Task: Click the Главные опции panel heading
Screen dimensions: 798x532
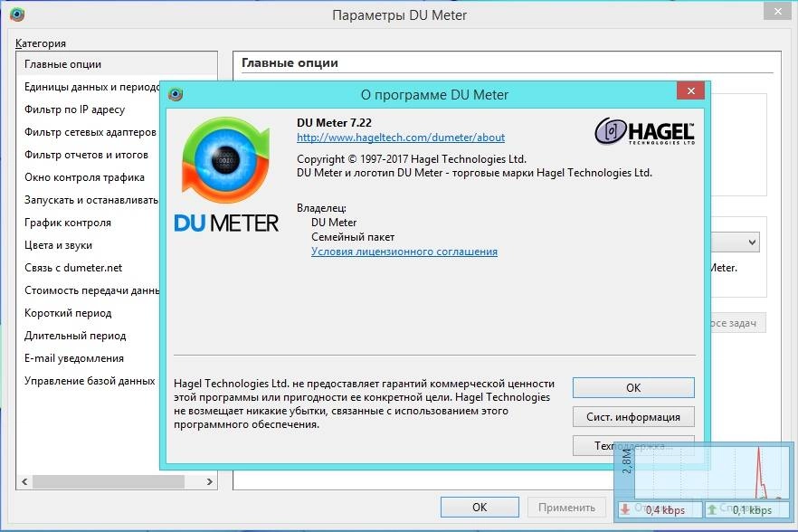Action: [290, 63]
